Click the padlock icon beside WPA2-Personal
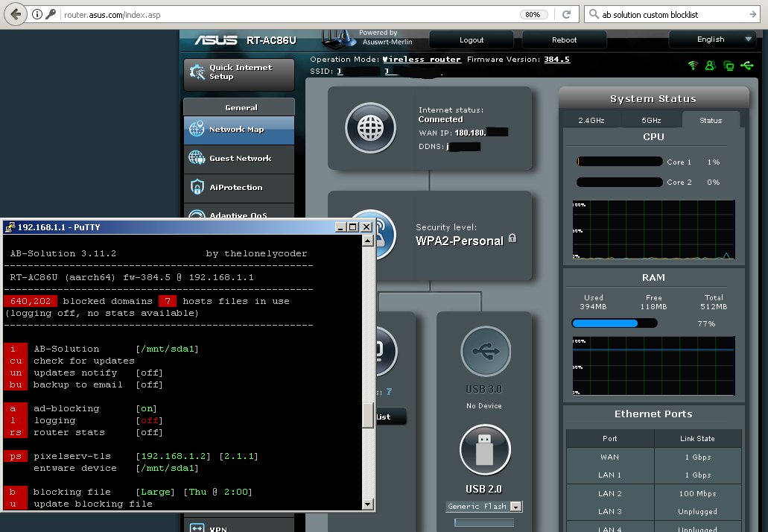768x532 pixels. [x=512, y=238]
